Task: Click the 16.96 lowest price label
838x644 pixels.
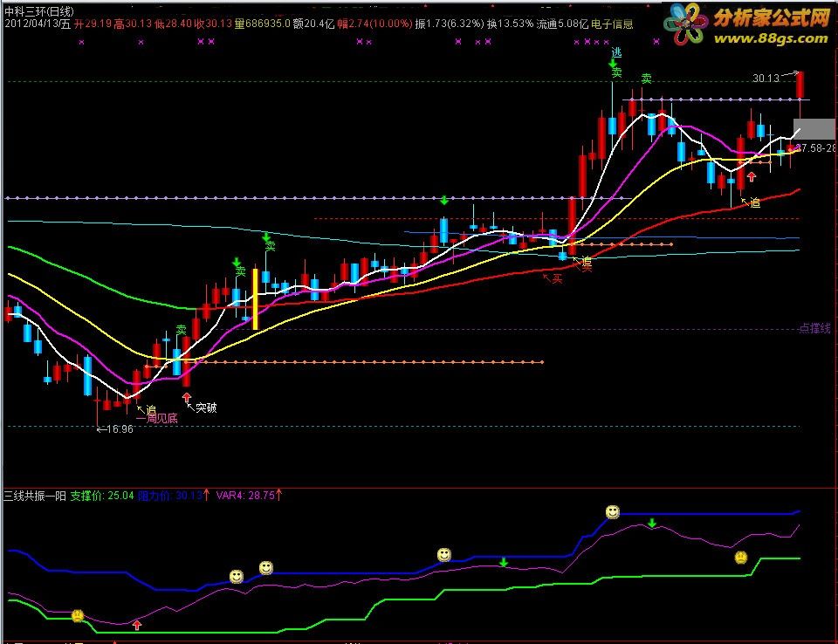Action: 120,429
